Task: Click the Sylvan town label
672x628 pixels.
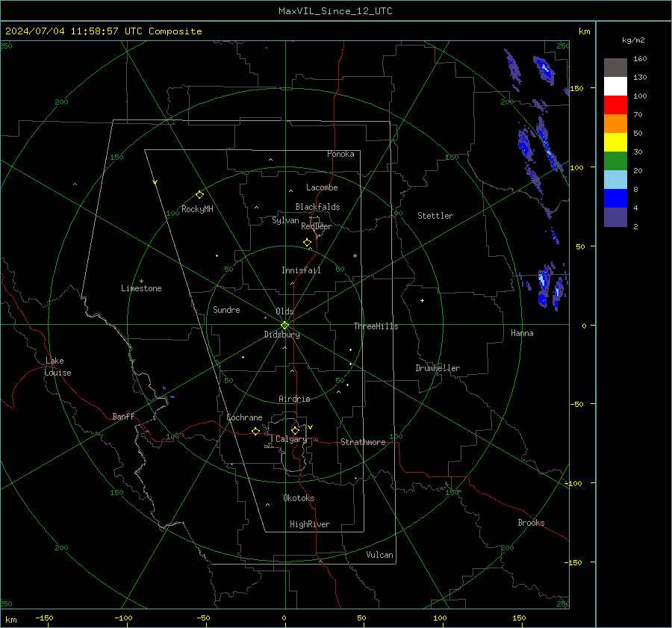Action: point(285,220)
